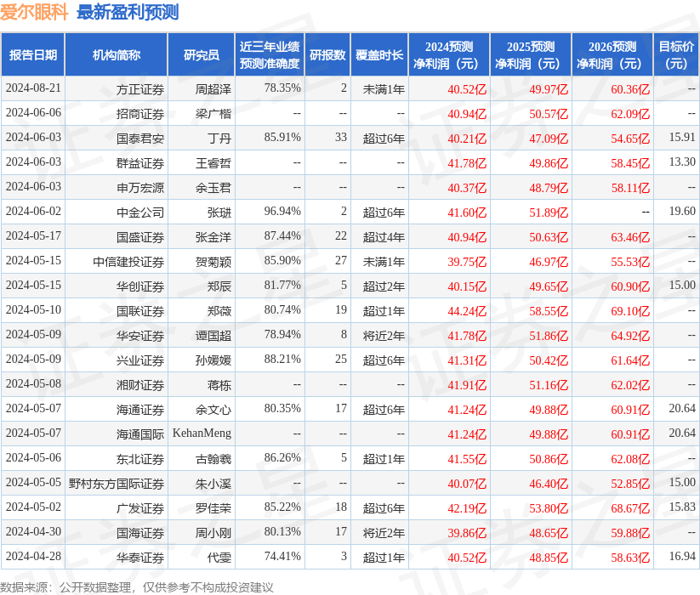Click researcher KehanMeng
The height and width of the screenshot is (595, 700).
(x=202, y=433)
